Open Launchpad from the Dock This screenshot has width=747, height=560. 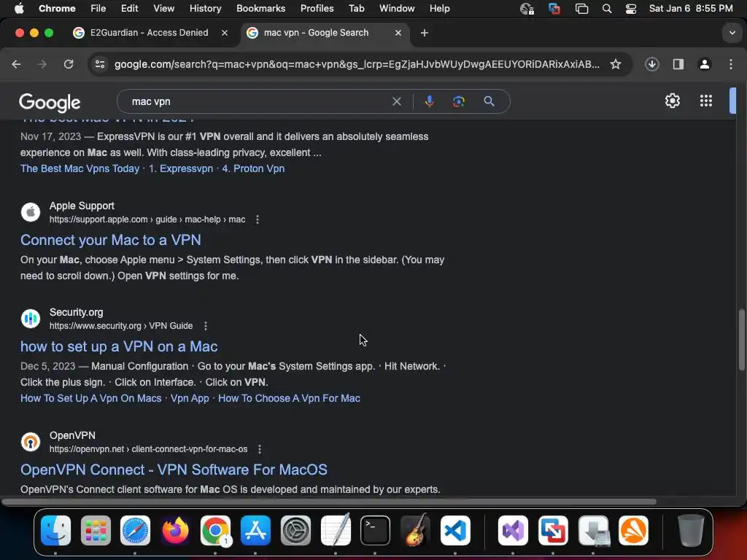coord(96,530)
